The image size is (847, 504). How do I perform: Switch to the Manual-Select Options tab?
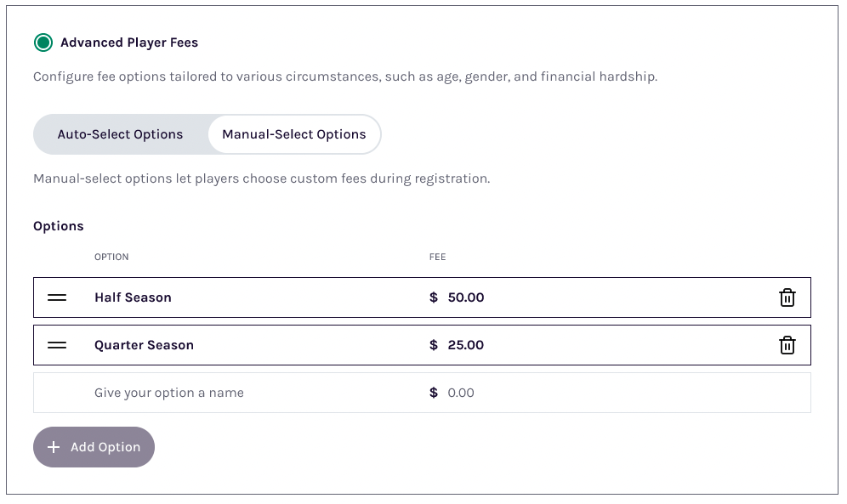293,133
